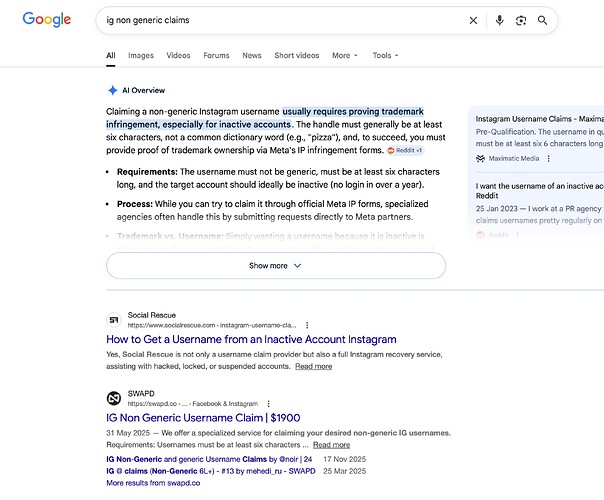
Task: Open the Reddit +1 source chip
Action: point(405,150)
